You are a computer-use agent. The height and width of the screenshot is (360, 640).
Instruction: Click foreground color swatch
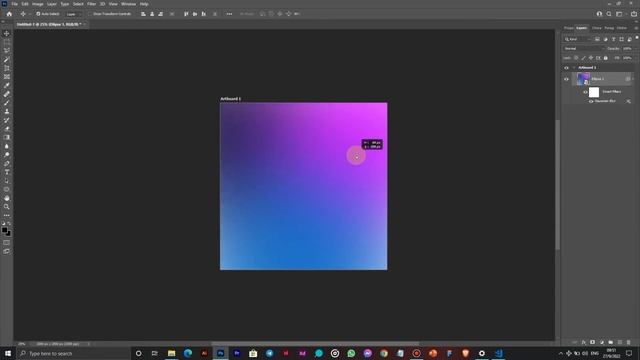tap(4, 230)
